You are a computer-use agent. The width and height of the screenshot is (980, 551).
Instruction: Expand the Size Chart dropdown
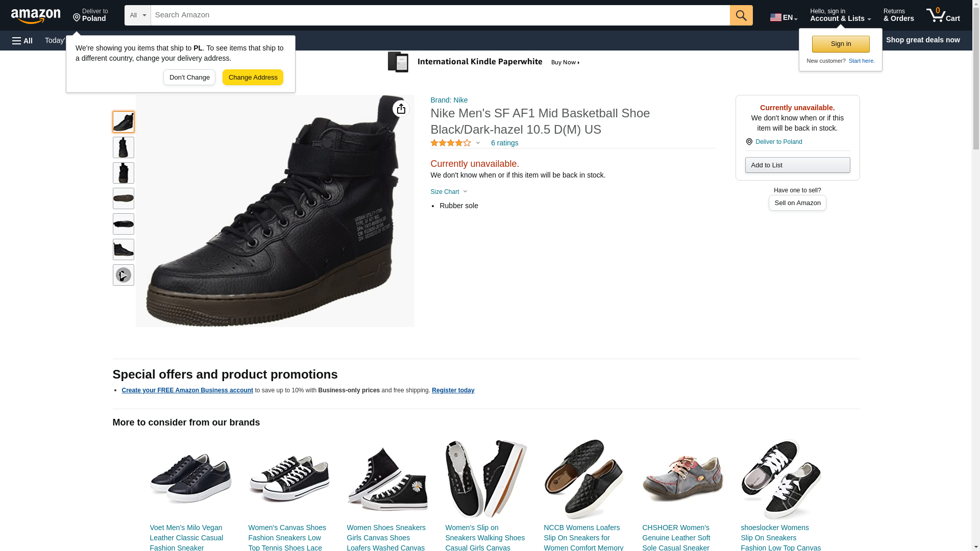(449, 192)
